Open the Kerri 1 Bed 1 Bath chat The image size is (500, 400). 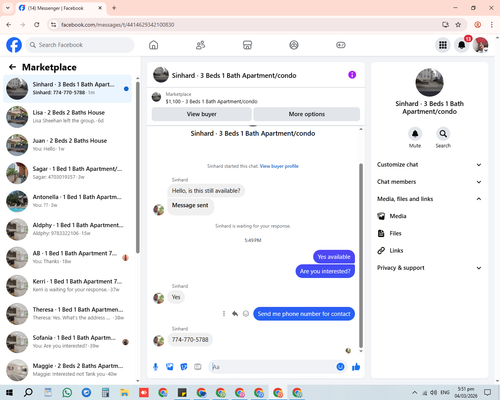67,286
